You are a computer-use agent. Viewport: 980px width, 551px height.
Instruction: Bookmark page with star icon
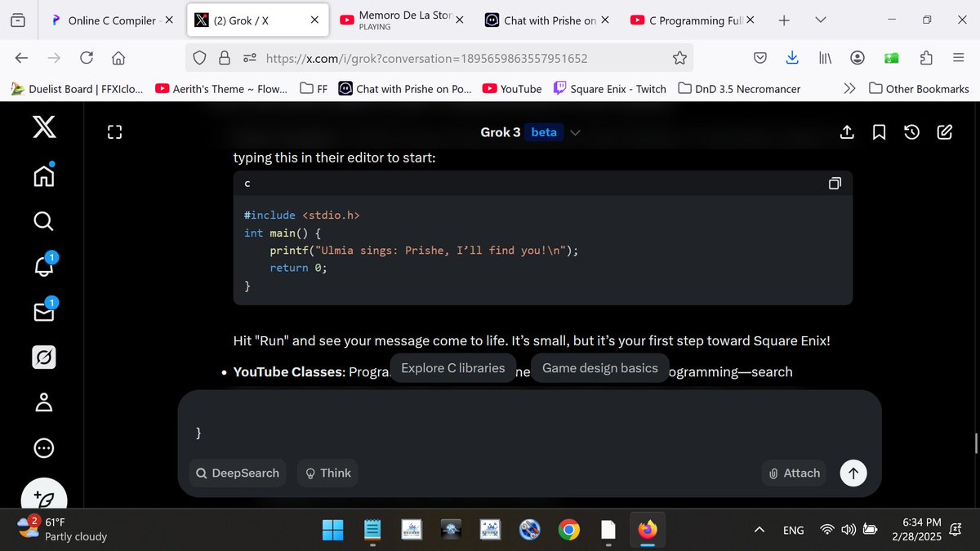pyautogui.click(x=679, y=58)
